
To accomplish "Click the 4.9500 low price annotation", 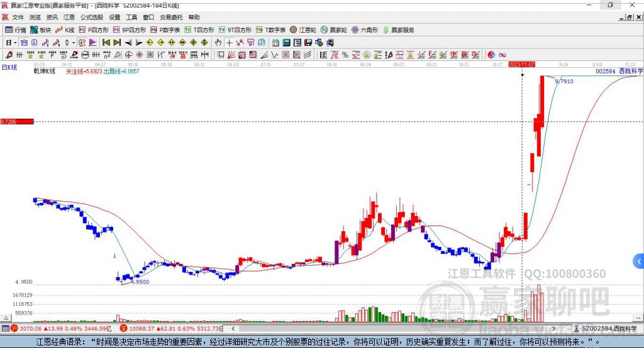I will 140,282.
